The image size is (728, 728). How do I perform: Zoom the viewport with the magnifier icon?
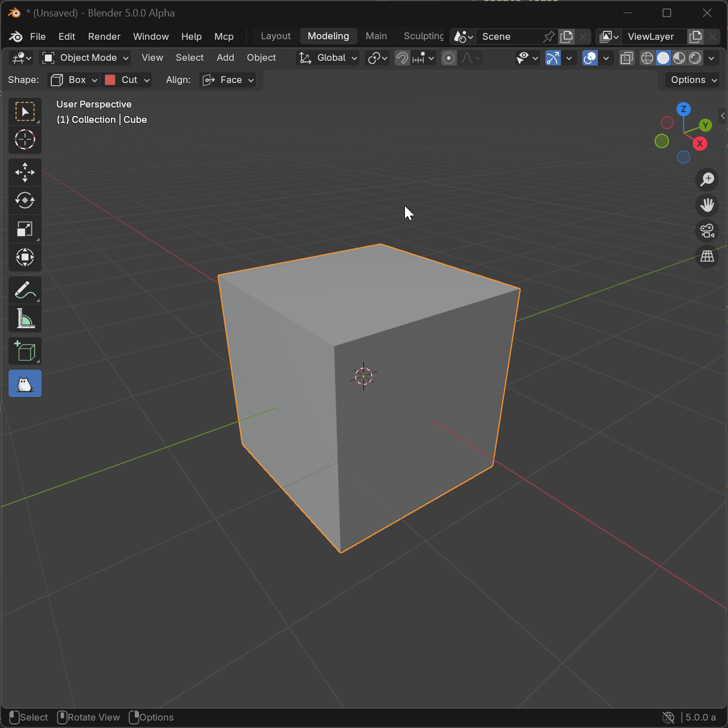click(706, 180)
